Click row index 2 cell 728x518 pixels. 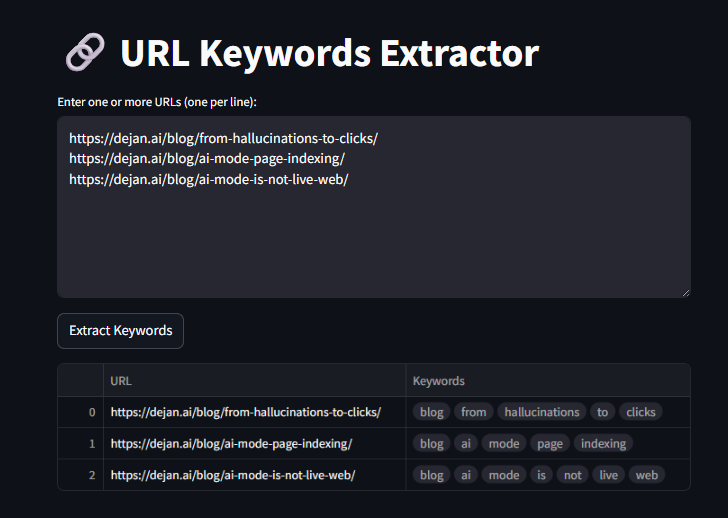(x=81, y=475)
